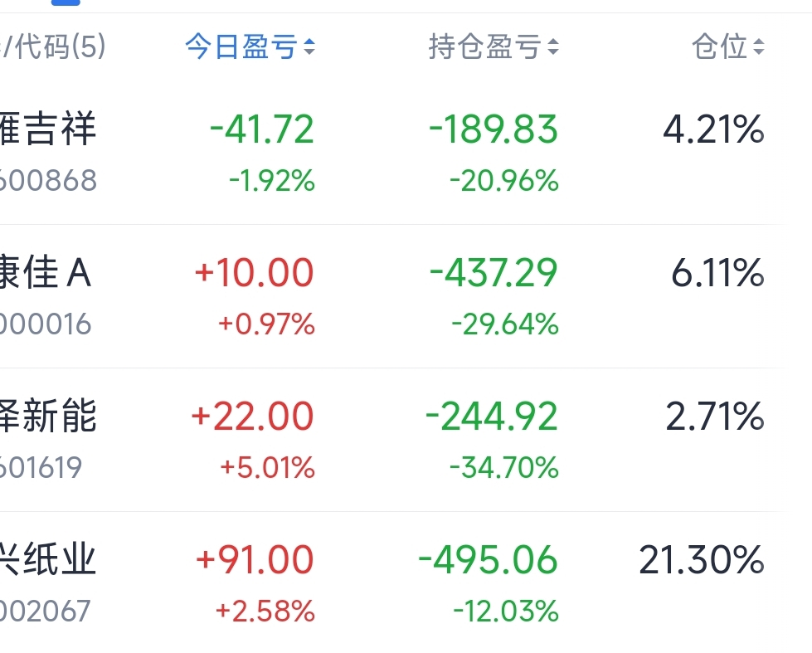This screenshot has height=653, width=812.
Task: Tap holding loss value -437.29
Action: [494, 274]
